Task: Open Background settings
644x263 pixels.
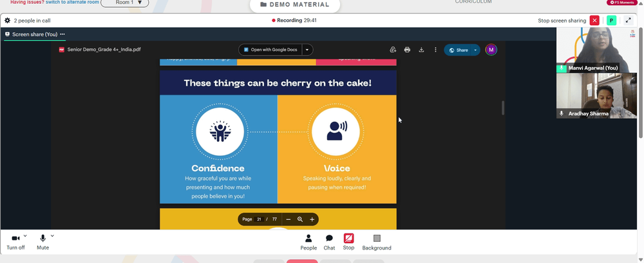Action: pyautogui.click(x=377, y=242)
